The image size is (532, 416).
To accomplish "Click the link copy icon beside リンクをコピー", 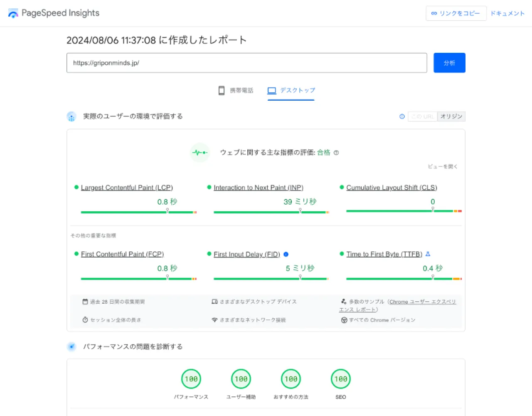I will pyautogui.click(x=435, y=13).
